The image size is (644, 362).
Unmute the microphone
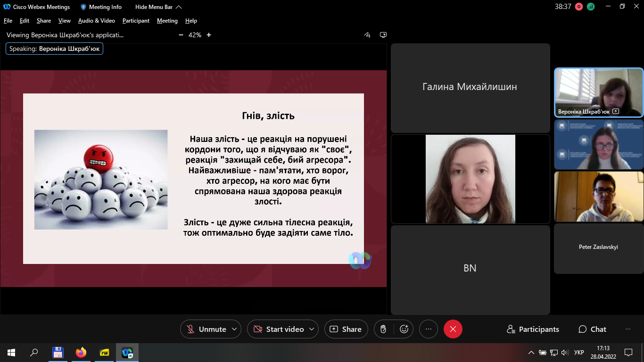pyautogui.click(x=206, y=329)
